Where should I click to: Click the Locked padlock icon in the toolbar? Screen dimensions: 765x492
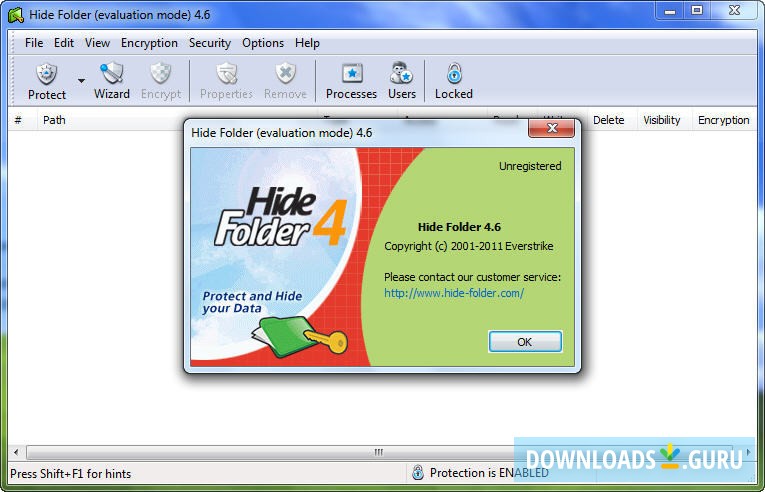click(x=454, y=74)
